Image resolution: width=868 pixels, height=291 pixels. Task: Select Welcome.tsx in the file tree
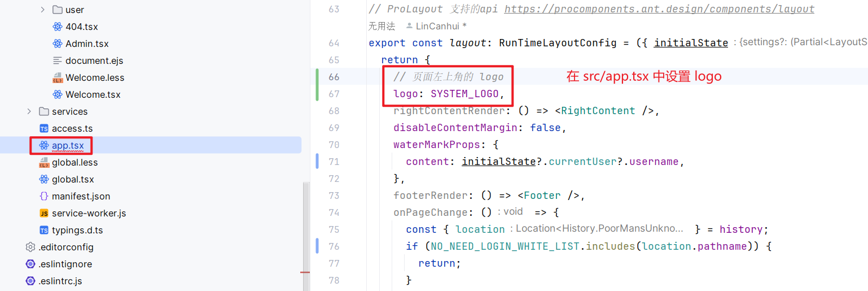pos(93,94)
